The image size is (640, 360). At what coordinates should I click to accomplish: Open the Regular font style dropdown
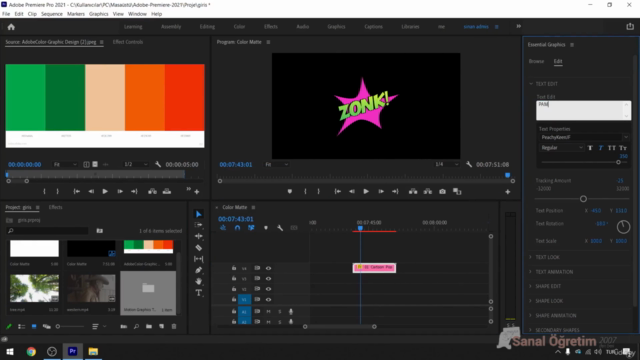pyautogui.click(x=562, y=148)
